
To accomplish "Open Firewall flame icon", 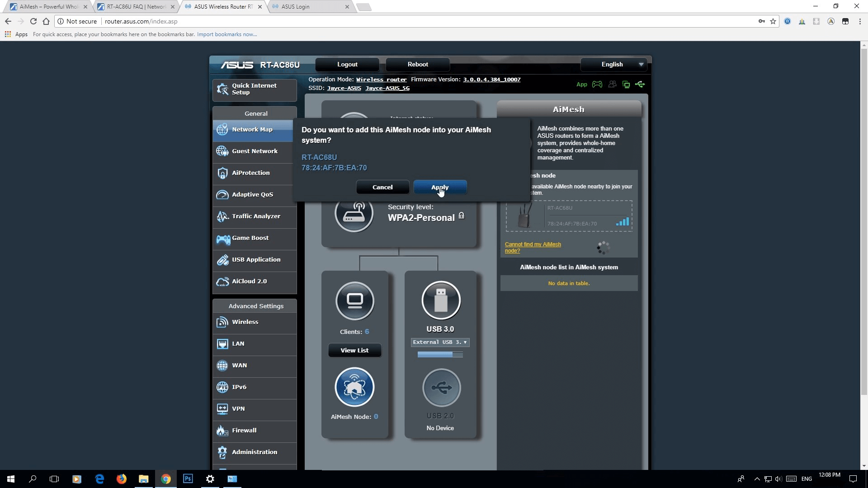I will coord(222,431).
